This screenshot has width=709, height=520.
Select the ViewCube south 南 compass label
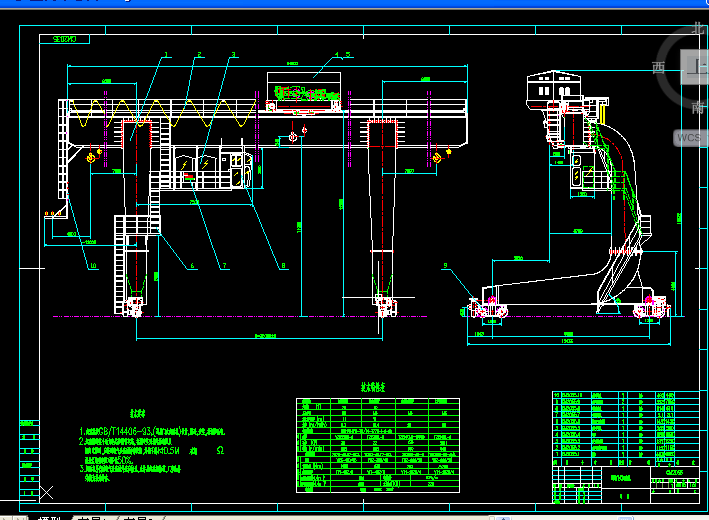point(698,106)
